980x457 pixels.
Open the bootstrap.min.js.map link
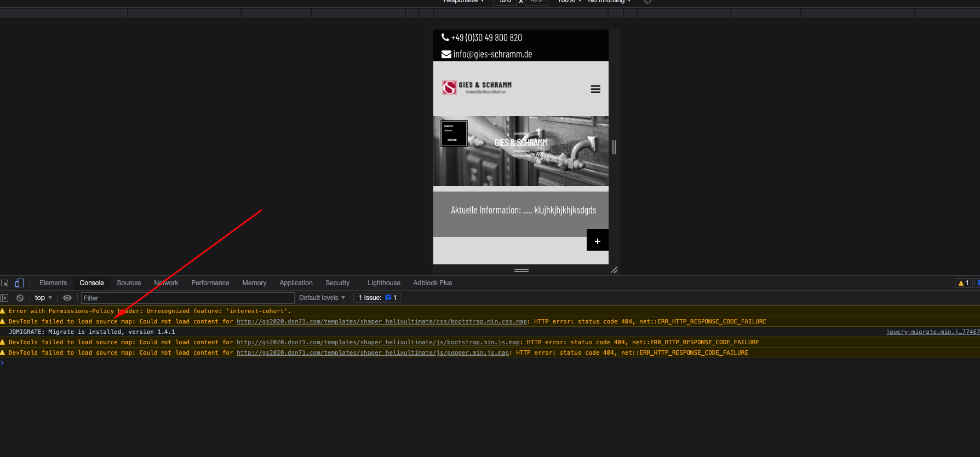click(378, 342)
